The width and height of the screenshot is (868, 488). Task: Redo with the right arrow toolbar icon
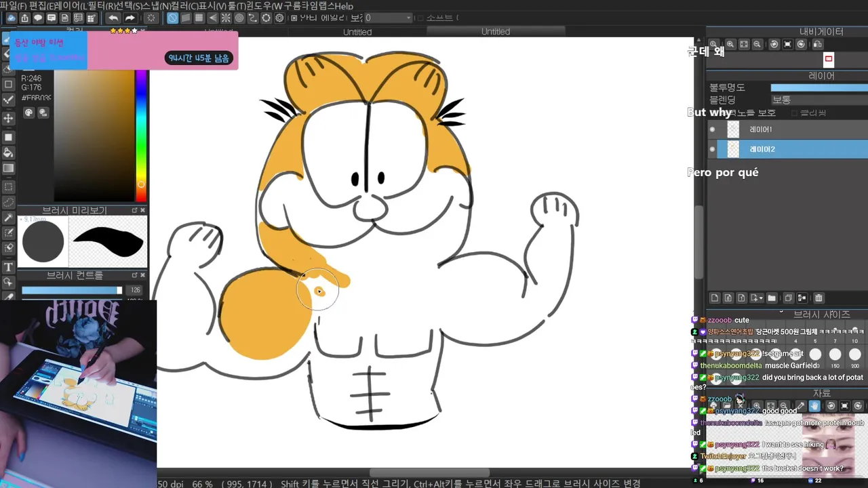(130, 18)
